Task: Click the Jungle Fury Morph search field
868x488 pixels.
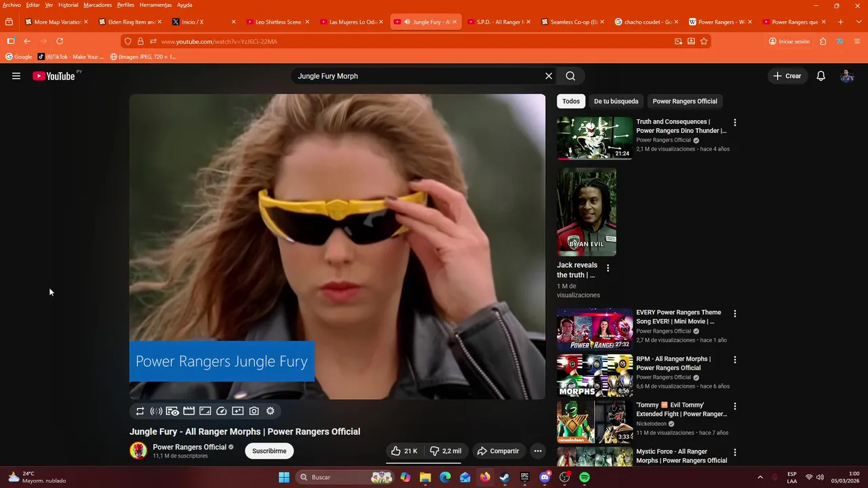Action: (417, 76)
